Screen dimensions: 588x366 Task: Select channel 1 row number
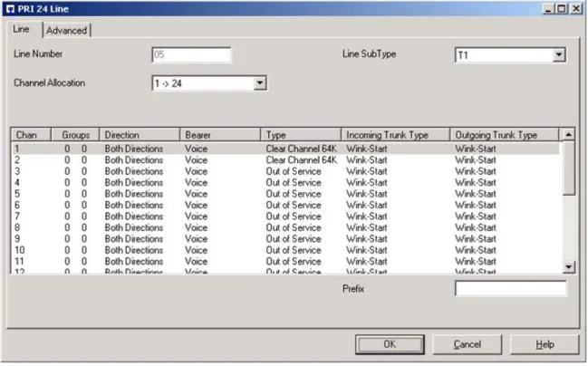[x=17, y=149]
